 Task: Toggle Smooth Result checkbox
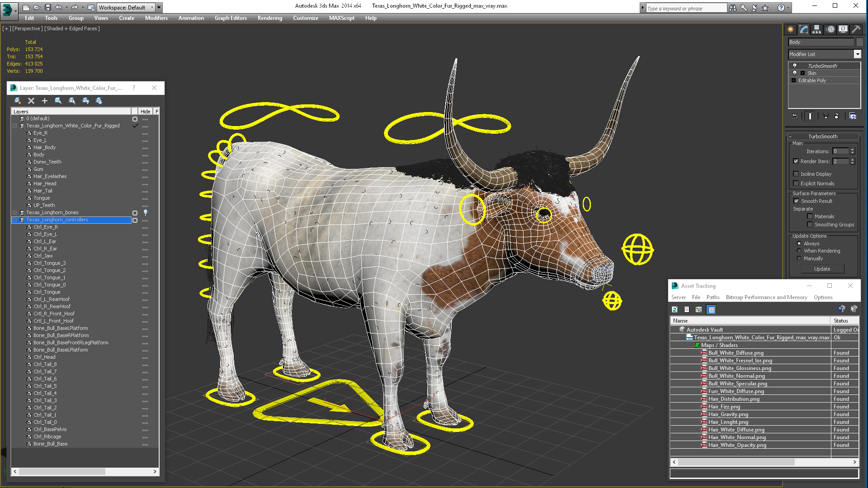coord(796,201)
